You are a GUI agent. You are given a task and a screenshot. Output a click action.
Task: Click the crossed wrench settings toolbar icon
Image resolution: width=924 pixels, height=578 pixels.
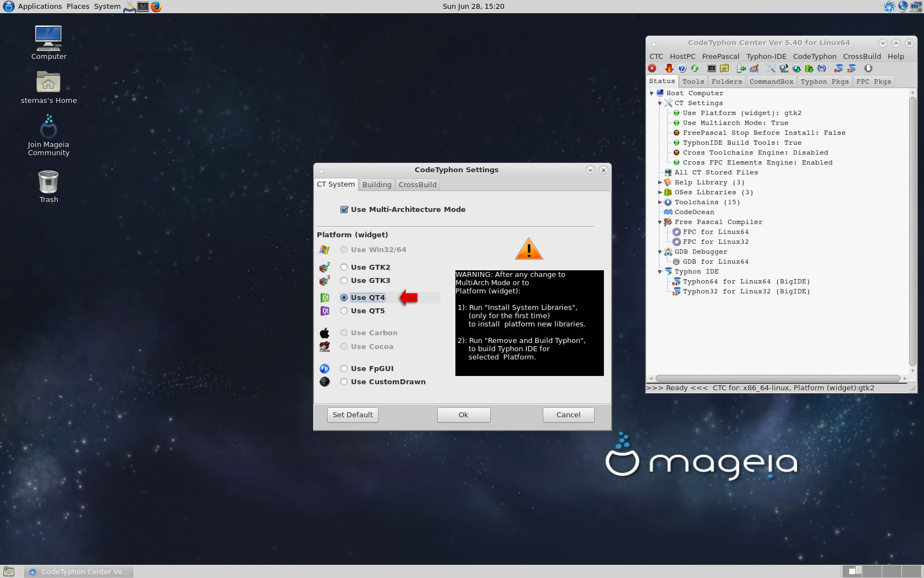pos(771,68)
